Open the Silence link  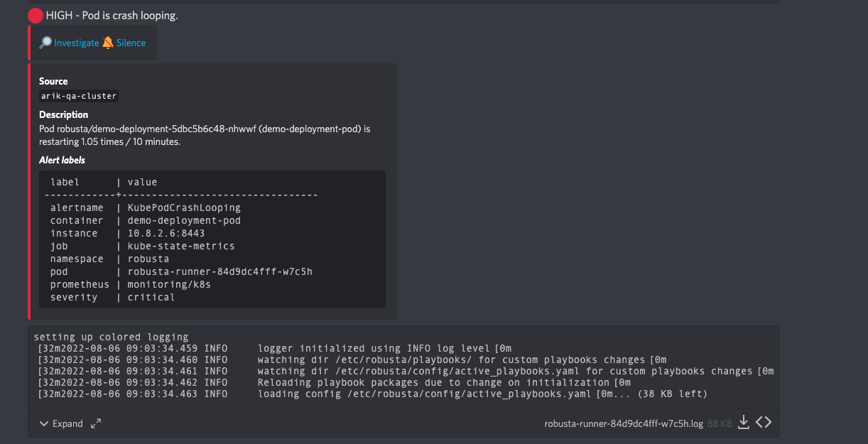131,43
